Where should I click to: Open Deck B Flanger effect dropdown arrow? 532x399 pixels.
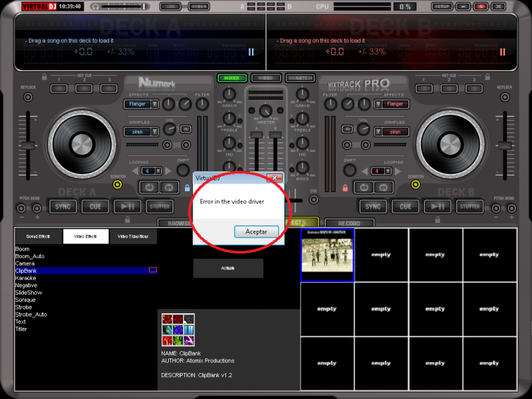click(378, 104)
